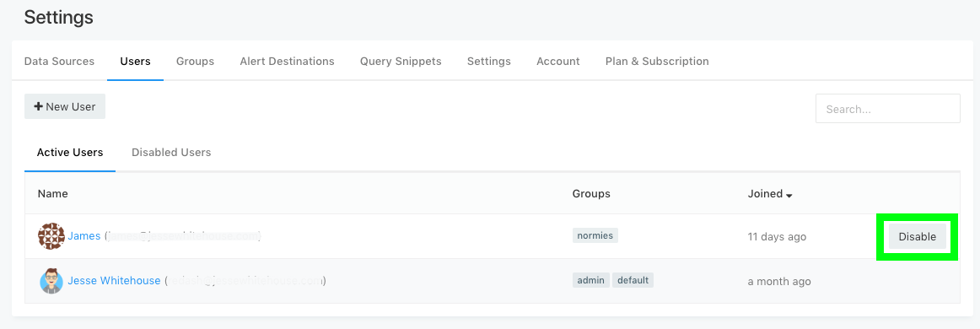
Task: Click the admin group tag
Action: click(x=590, y=280)
